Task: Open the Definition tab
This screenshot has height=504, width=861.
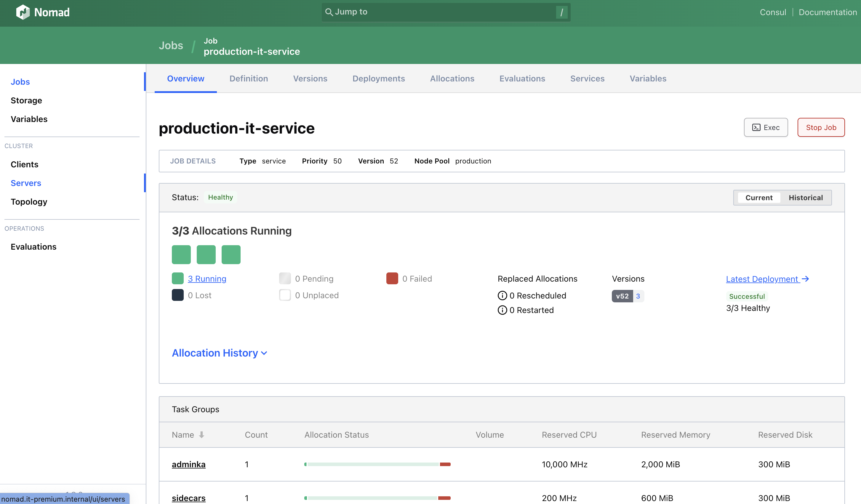Action: tap(248, 78)
